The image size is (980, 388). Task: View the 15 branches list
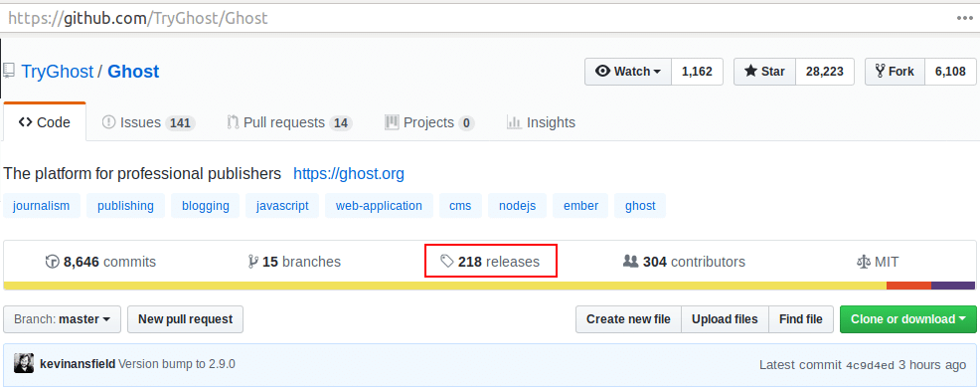tap(294, 262)
